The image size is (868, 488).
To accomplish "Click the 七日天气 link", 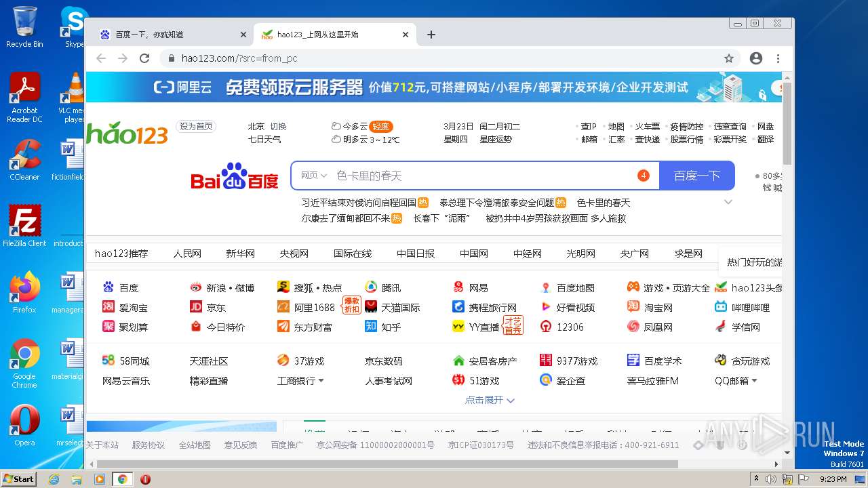I will click(x=264, y=140).
